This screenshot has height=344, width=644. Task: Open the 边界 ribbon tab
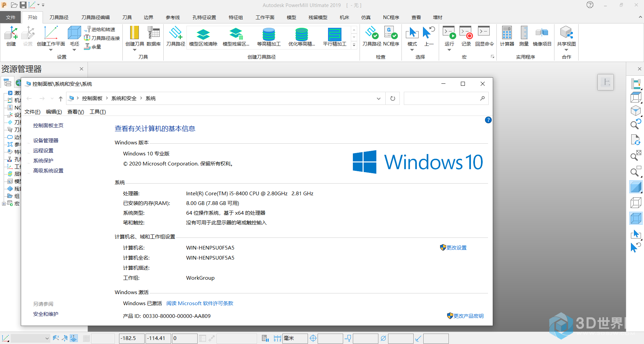[149, 17]
